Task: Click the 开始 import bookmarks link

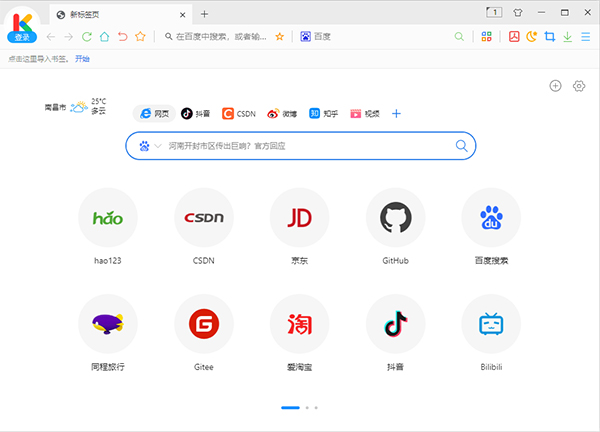Action: (82, 59)
